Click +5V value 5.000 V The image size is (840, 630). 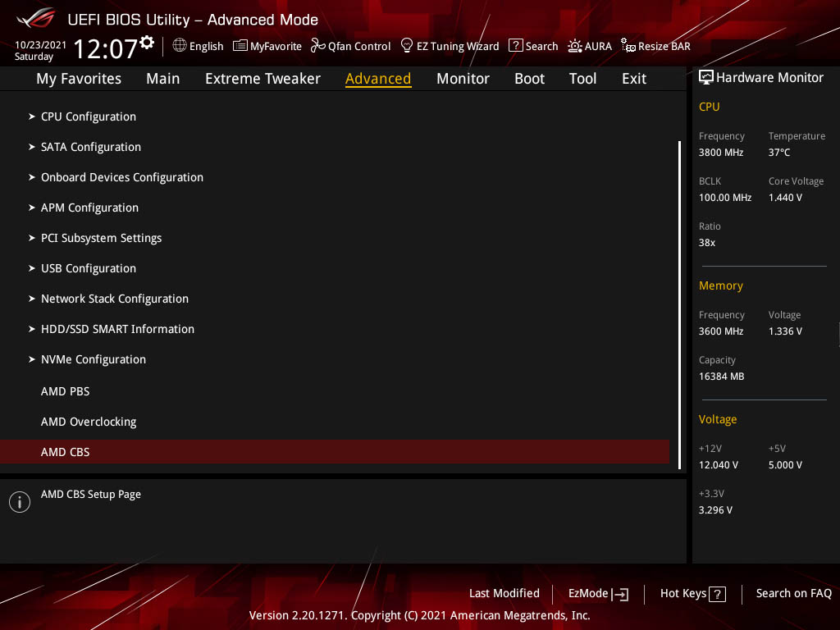click(x=785, y=465)
